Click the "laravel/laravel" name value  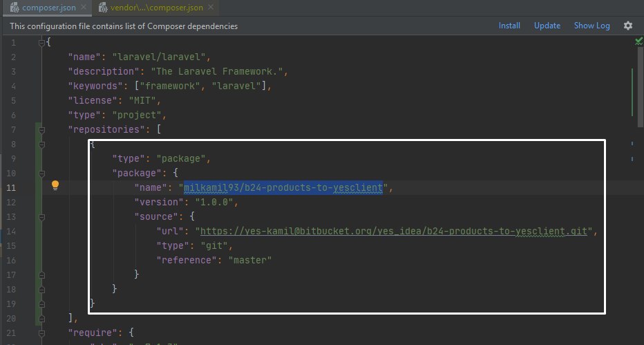tap(158, 57)
